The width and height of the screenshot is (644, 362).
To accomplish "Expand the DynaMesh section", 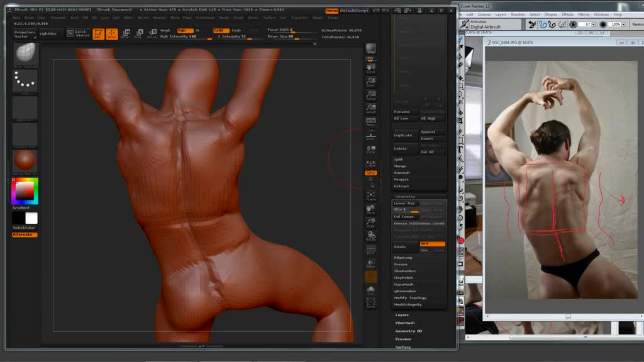I will pos(404,284).
